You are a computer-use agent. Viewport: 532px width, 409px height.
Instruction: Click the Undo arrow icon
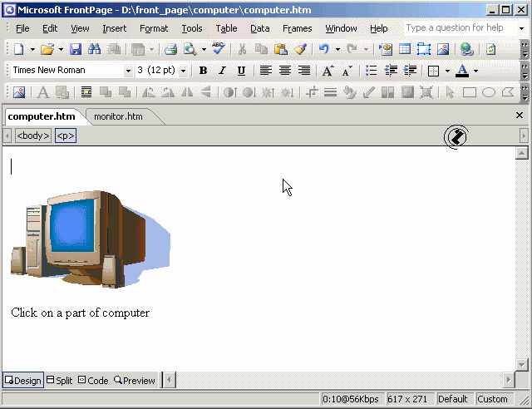click(323, 50)
